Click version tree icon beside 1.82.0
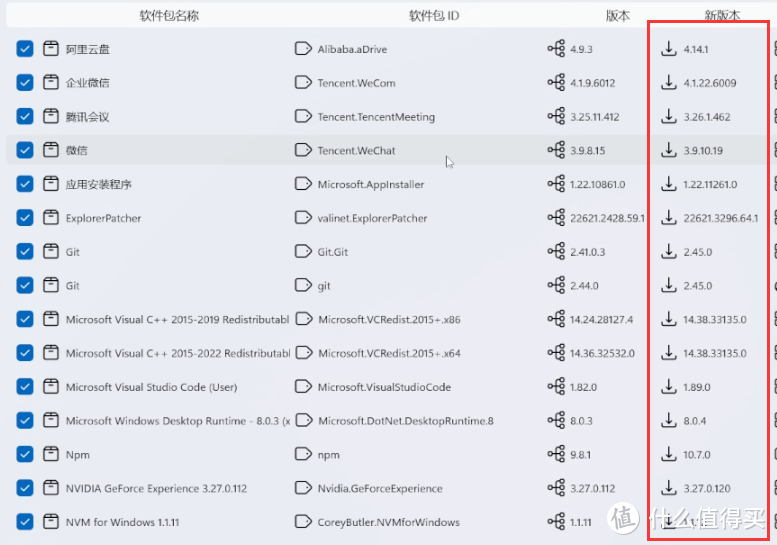The width and height of the screenshot is (777, 545). click(556, 386)
